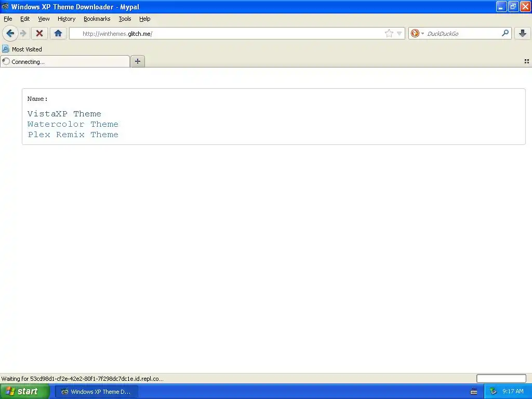Select the Connecting... tab
This screenshot has height=399, width=532.
pos(65,61)
